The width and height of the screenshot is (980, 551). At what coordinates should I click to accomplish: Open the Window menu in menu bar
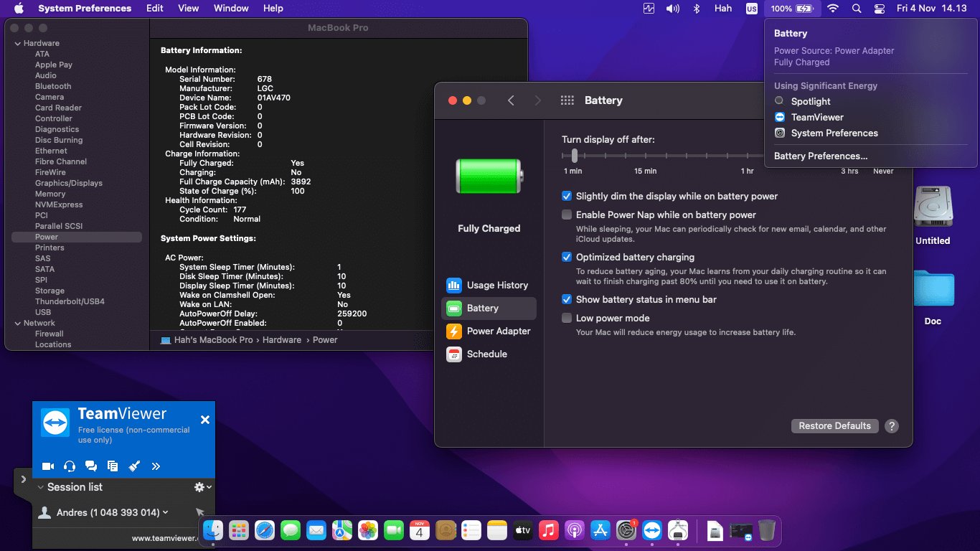231,9
